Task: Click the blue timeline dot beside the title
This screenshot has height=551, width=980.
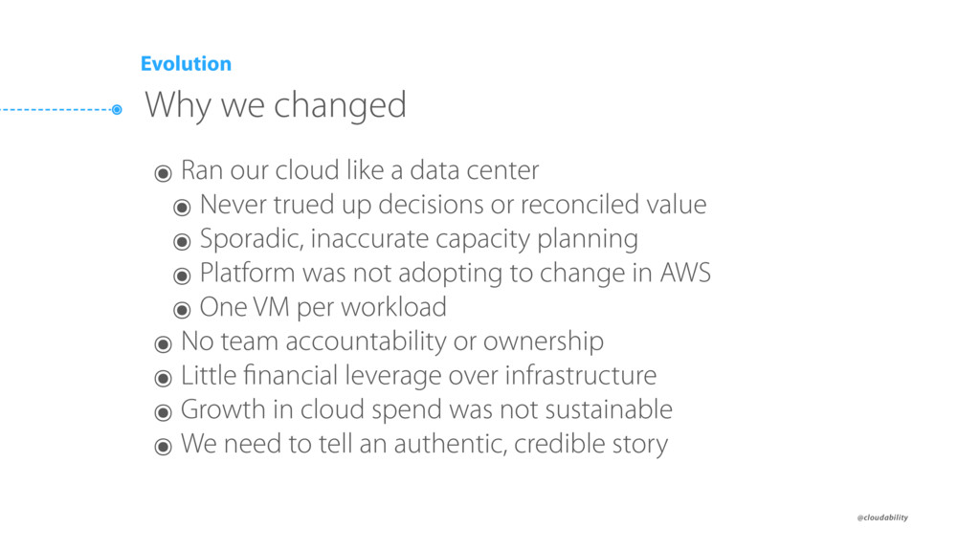Action: (117, 110)
